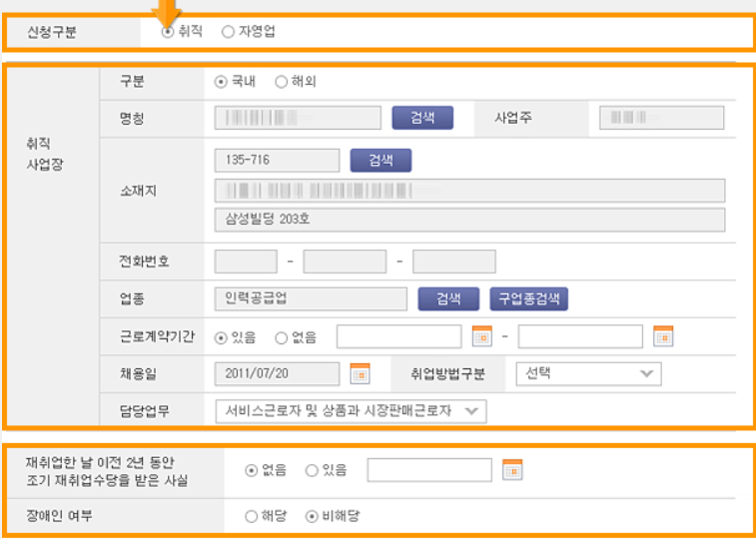The image size is (756, 539).
Task: Select 있음 for 근로계약기간
Action: click(221, 338)
